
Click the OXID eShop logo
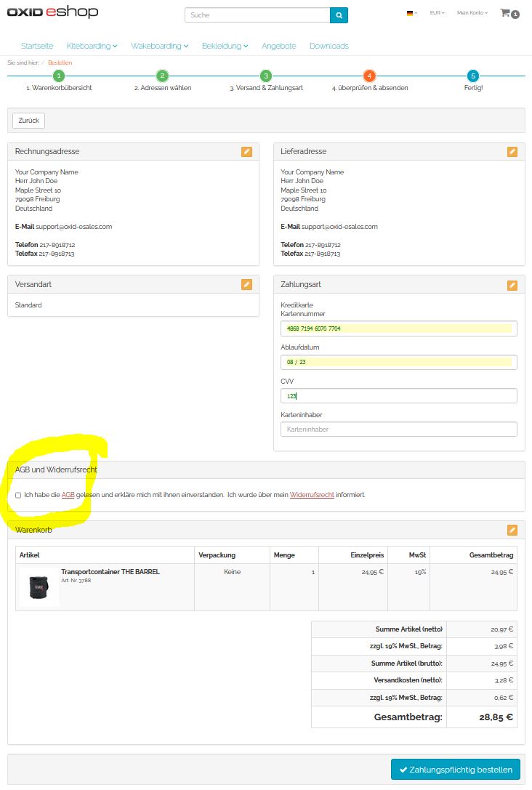tap(52, 13)
